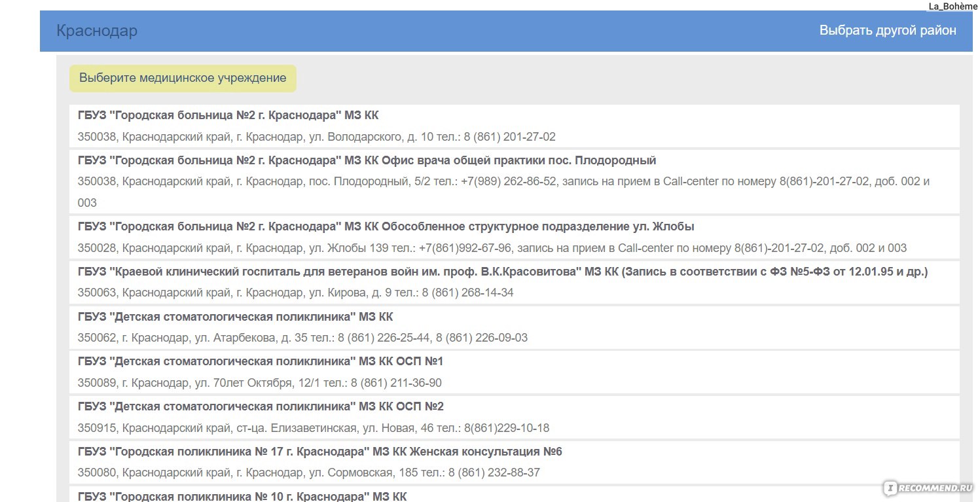Open Детская стоматологическая поликлиника ОСП №2
This screenshot has width=980, height=502.
(x=261, y=406)
